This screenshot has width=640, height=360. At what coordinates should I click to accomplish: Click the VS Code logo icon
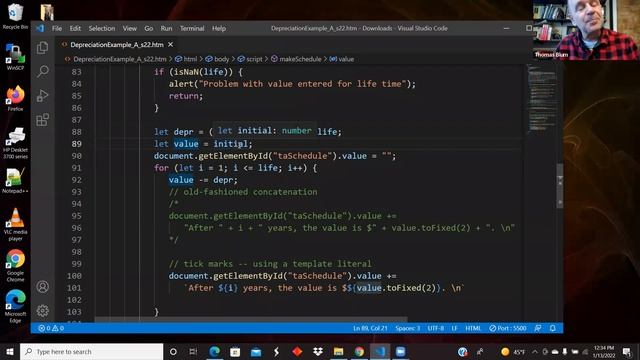click(x=40, y=28)
